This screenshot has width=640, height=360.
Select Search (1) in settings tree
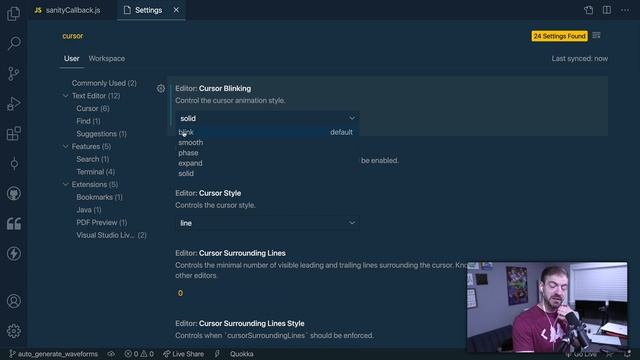(x=93, y=159)
